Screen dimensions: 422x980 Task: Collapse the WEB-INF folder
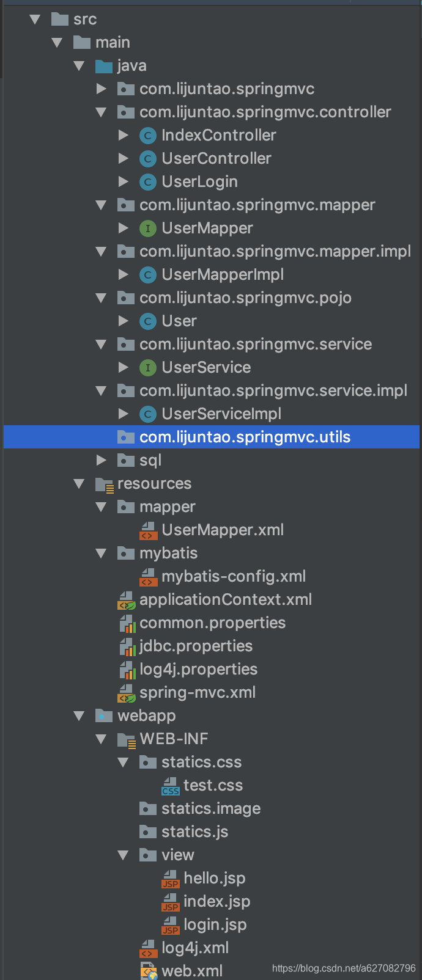click(102, 739)
